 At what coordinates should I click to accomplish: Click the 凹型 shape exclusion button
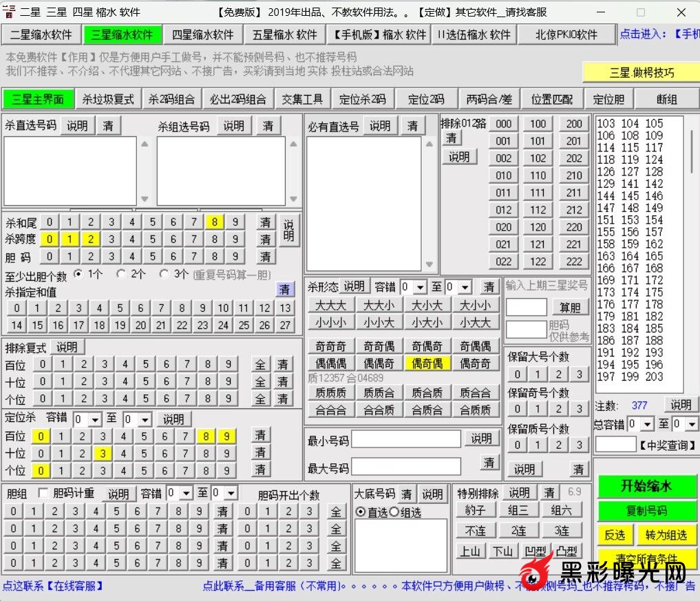pyautogui.click(x=535, y=551)
